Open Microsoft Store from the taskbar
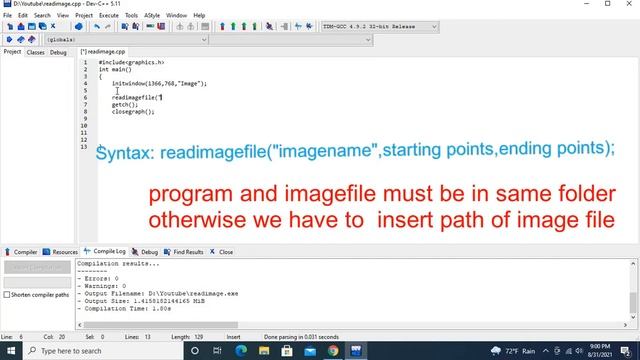640x360 pixels. point(287,351)
